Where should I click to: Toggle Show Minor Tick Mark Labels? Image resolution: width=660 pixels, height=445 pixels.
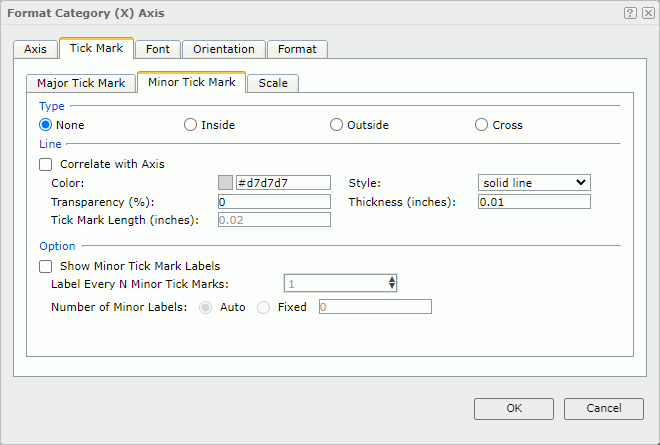pos(45,266)
